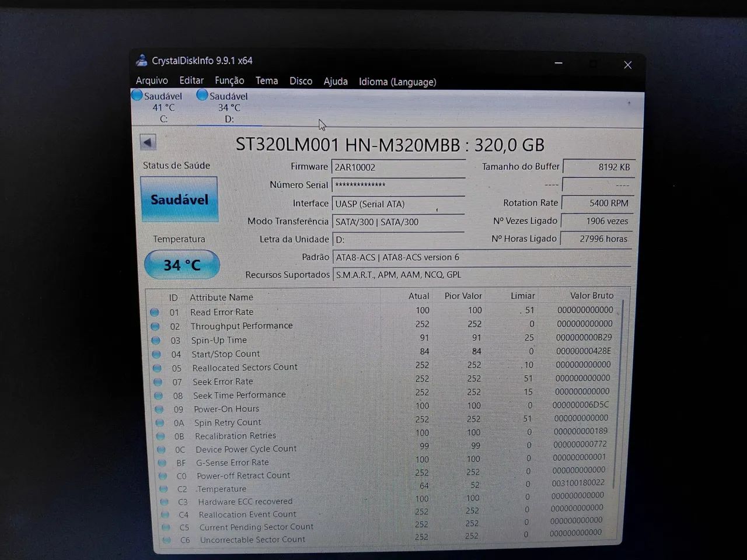
Task: Click status dot for Read Error Rate
Action: point(154,312)
